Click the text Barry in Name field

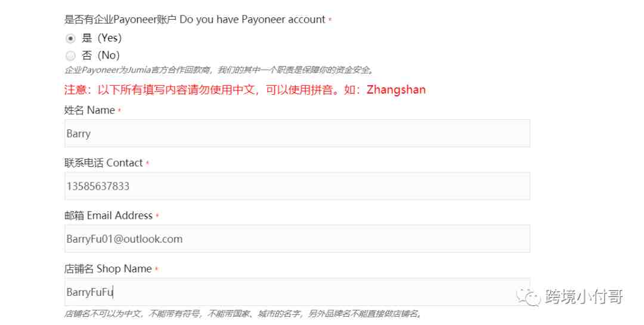coord(79,134)
